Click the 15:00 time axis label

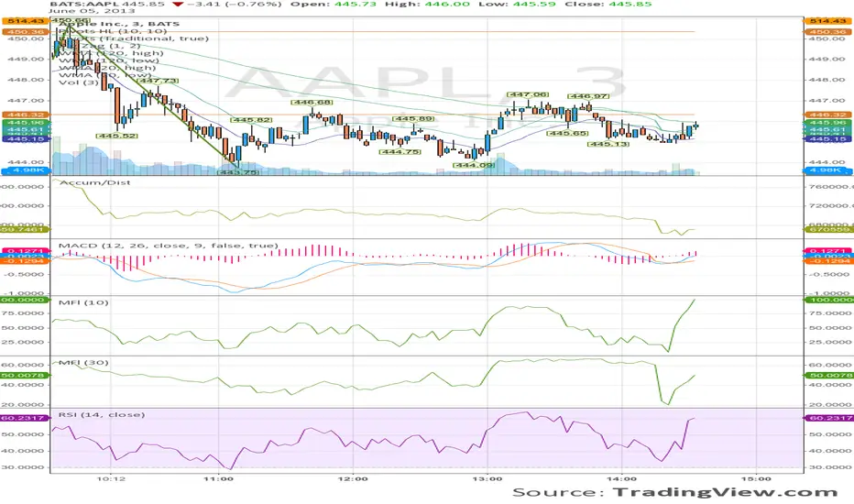tap(757, 479)
